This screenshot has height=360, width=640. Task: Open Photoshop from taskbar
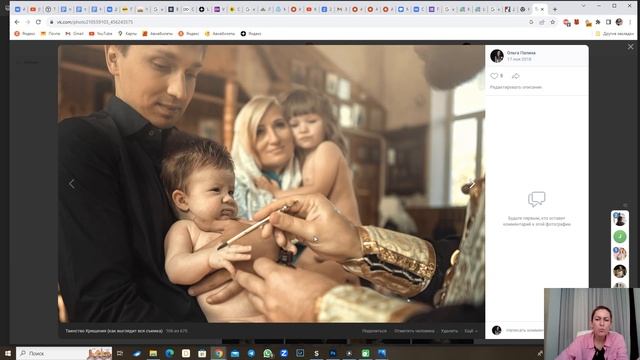[333, 353]
